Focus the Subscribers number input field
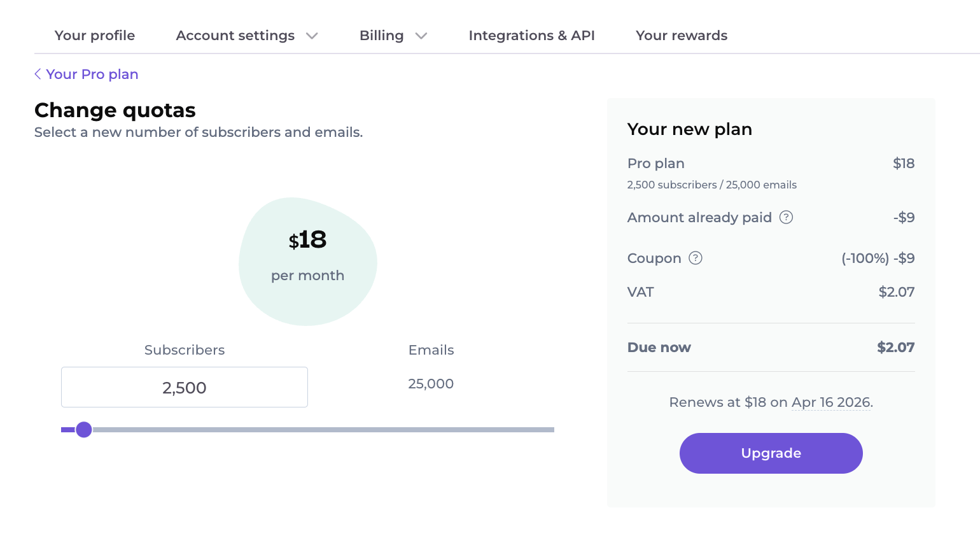 (x=185, y=387)
